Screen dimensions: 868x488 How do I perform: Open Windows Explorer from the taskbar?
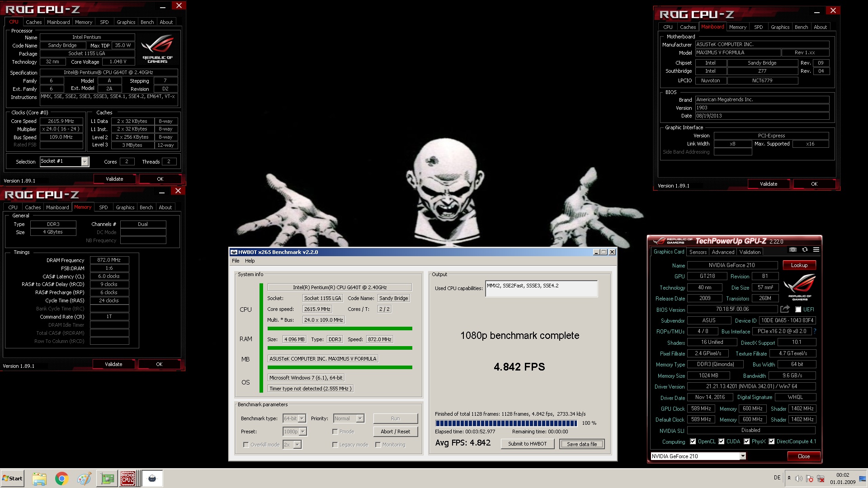pyautogui.click(x=39, y=479)
